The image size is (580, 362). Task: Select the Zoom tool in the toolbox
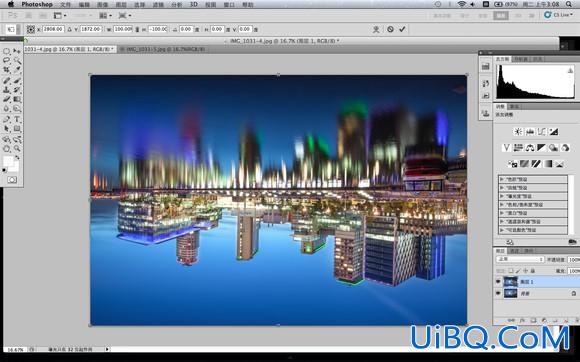pos(17,149)
